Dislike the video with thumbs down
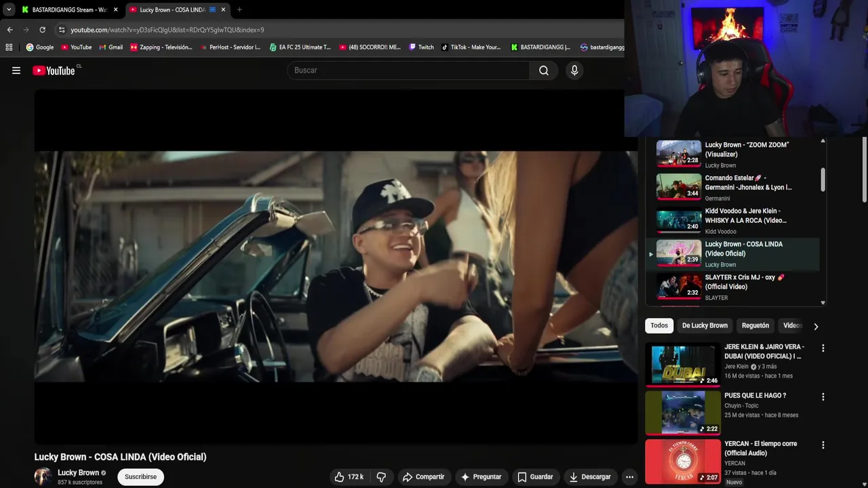 (x=381, y=477)
